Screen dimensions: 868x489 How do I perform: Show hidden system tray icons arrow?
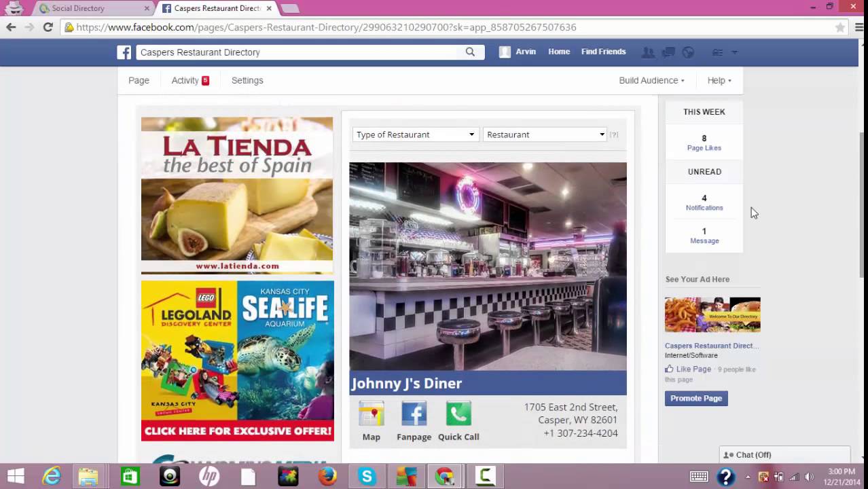click(749, 477)
